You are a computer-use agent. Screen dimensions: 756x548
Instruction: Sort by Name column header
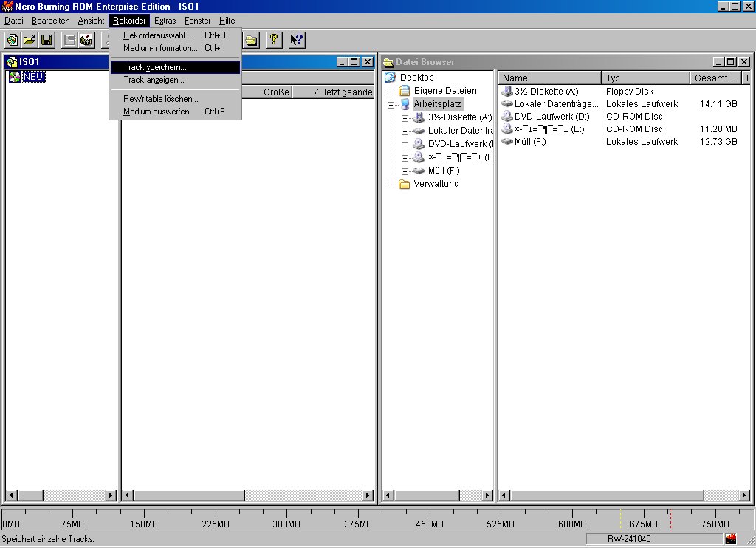click(x=549, y=78)
